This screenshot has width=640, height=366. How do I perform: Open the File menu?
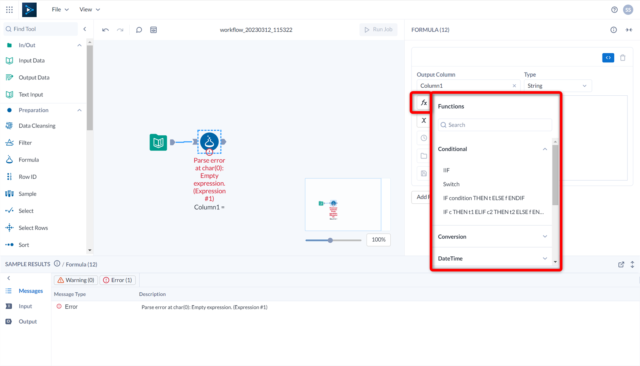pos(60,9)
